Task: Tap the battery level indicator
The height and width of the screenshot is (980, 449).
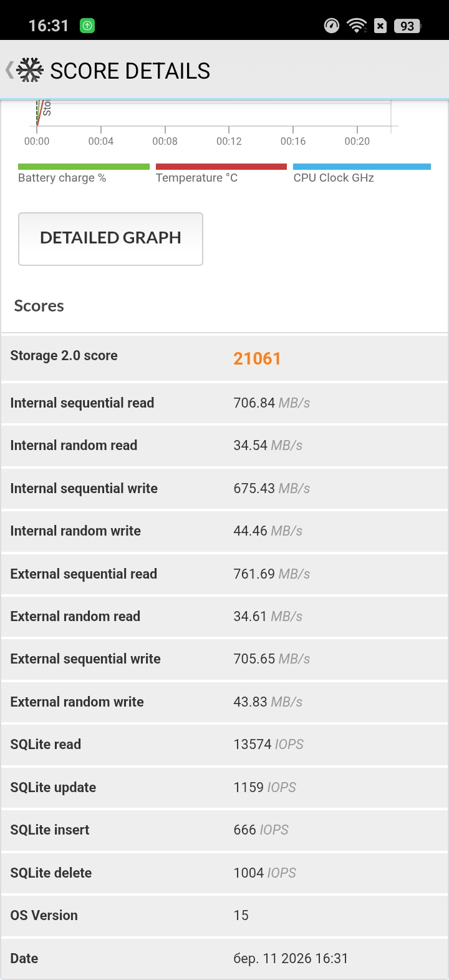Action: [x=407, y=26]
